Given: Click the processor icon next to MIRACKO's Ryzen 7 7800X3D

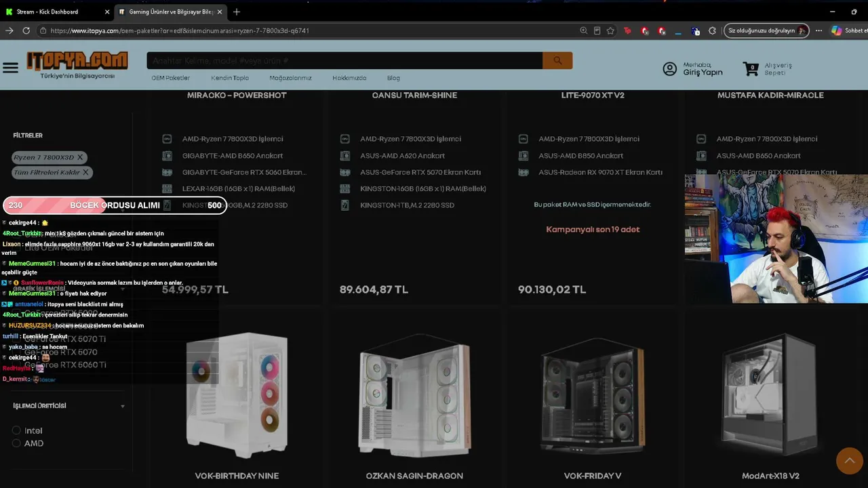Looking at the screenshot, I should click(x=167, y=139).
